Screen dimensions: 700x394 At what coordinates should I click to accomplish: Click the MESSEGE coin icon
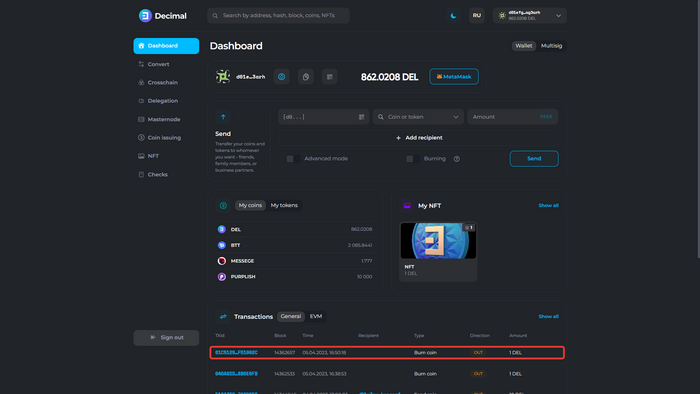click(222, 261)
